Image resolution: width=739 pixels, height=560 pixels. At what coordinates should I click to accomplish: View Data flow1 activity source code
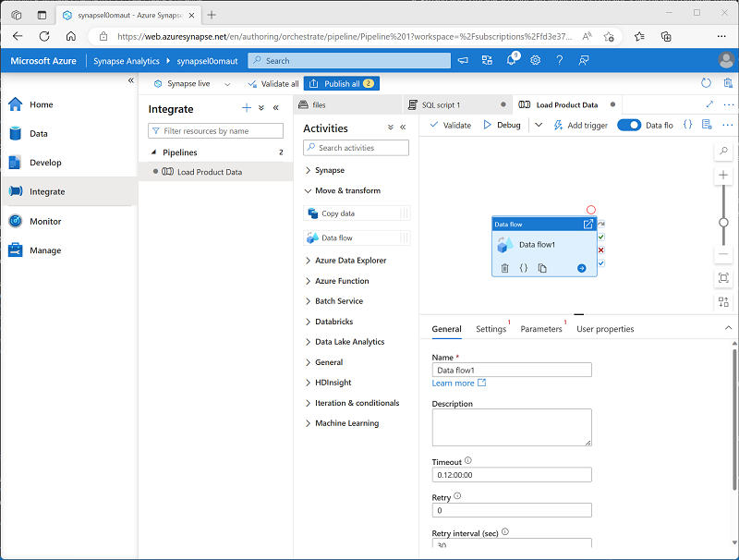(x=524, y=268)
